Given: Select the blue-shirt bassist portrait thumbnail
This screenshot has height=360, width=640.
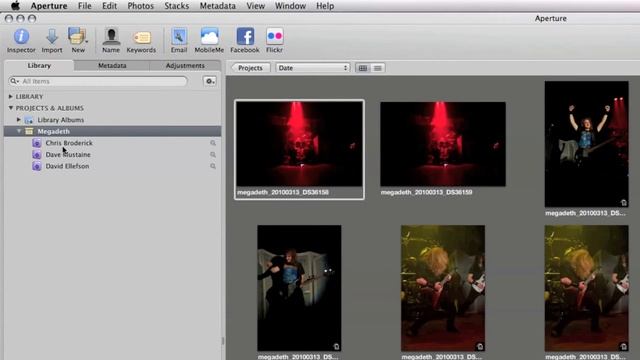Looking at the screenshot, I should point(299,288).
